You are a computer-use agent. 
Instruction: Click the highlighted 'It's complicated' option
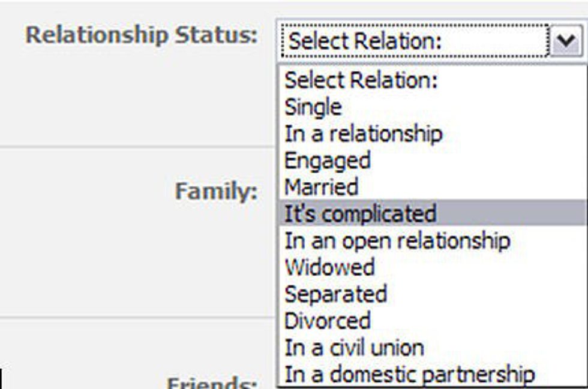pos(360,213)
